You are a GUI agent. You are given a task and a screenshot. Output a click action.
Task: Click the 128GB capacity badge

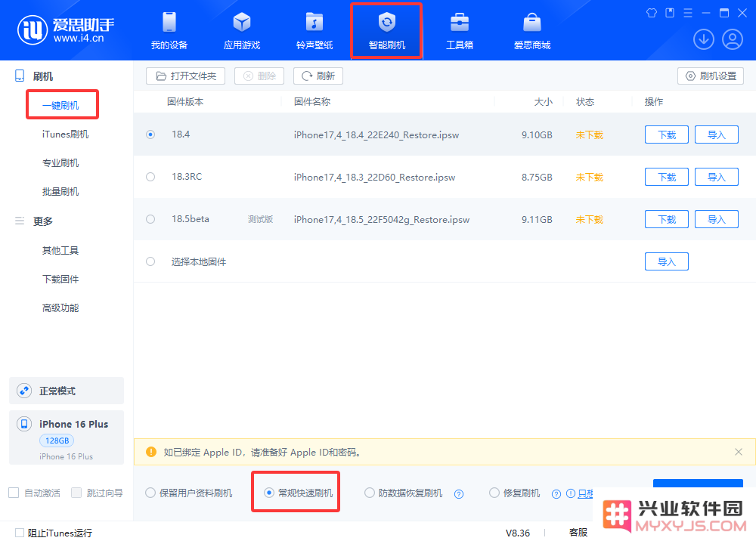(57, 440)
